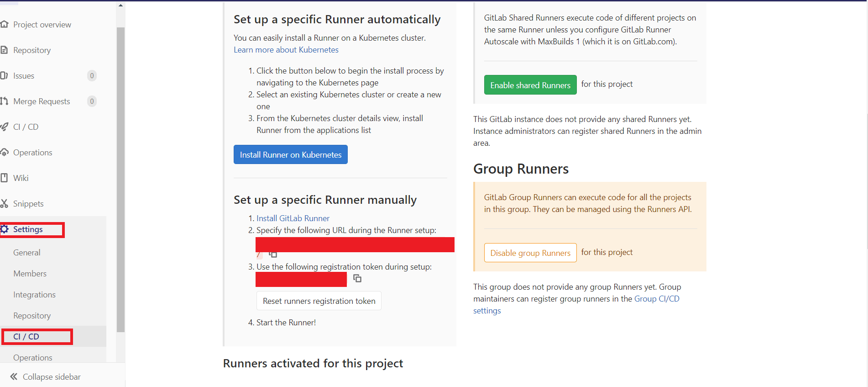Copy the Runner setup URL

pyautogui.click(x=273, y=254)
